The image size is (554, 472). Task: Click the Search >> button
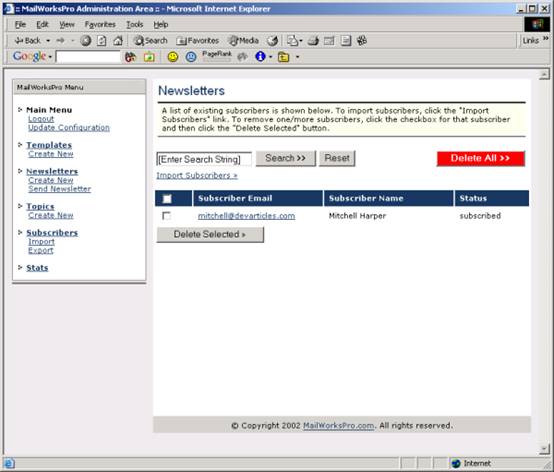pyautogui.click(x=285, y=158)
